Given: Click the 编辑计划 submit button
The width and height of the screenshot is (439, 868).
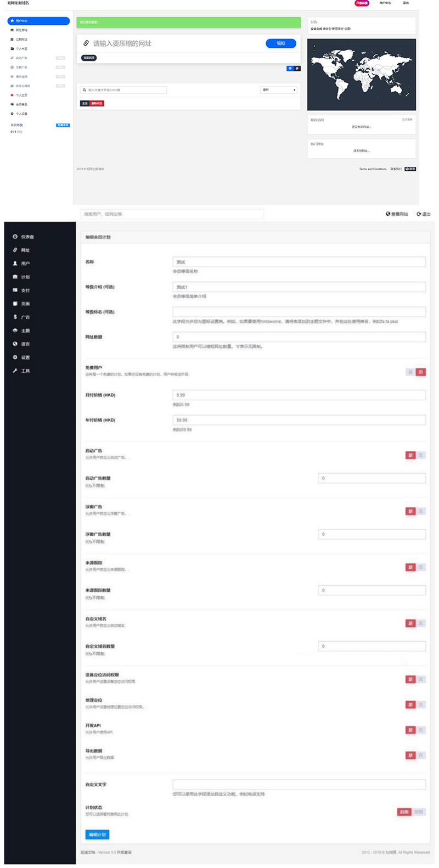Looking at the screenshot, I should 98,835.
